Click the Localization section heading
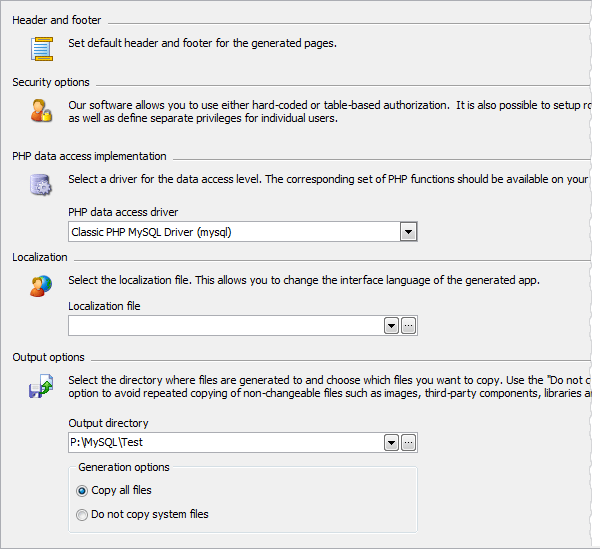600x549 pixels. [x=40, y=257]
